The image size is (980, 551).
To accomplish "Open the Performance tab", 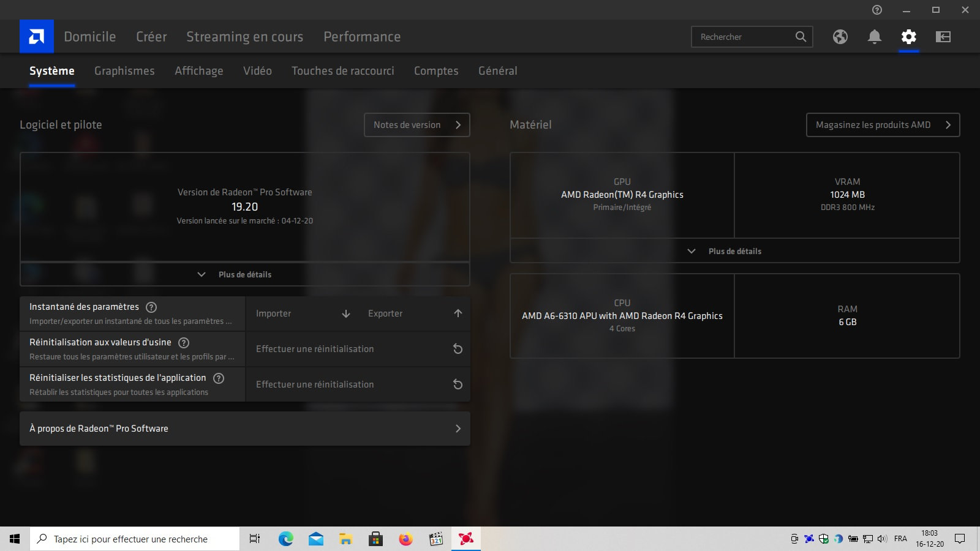I will coord(362,37).
